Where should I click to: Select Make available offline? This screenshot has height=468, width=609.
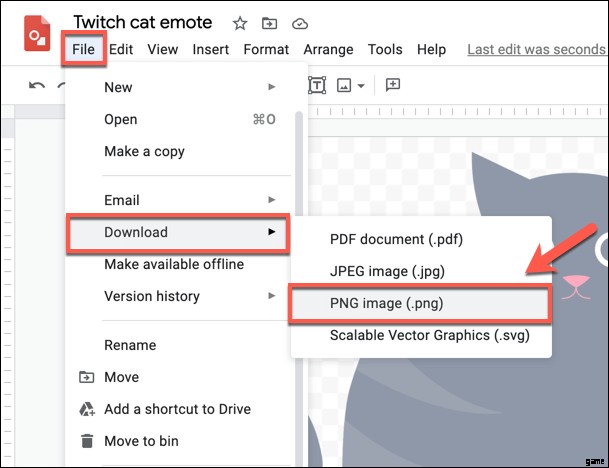point(178,264)
